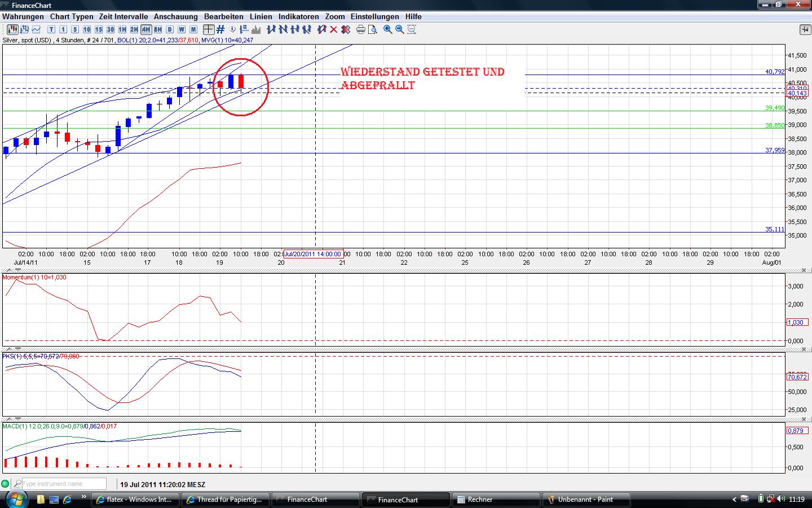Switch to flatex Windows Internet Explorer taskbar button
Screen dimensions: 812x508
coord(135,500)
